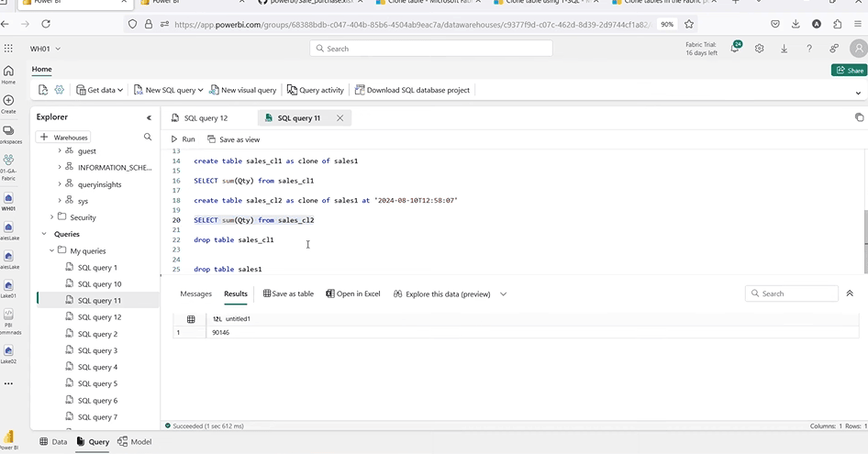Expand the queryinsights schema node

[x=60, y=183]
